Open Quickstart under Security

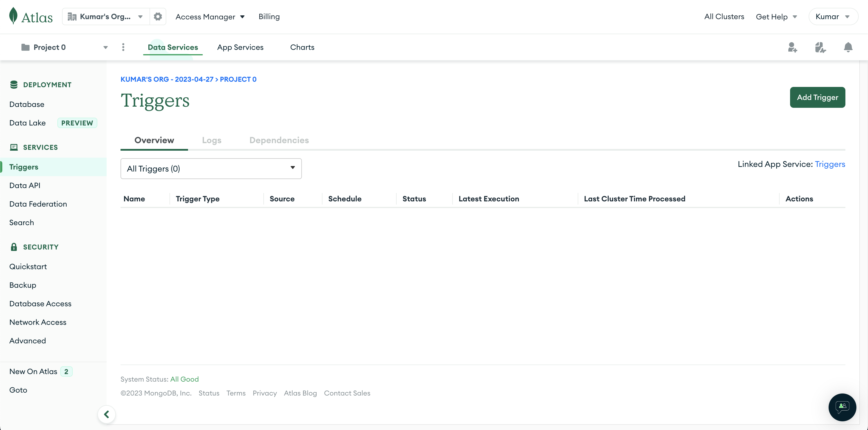click(x=28, y=267)
